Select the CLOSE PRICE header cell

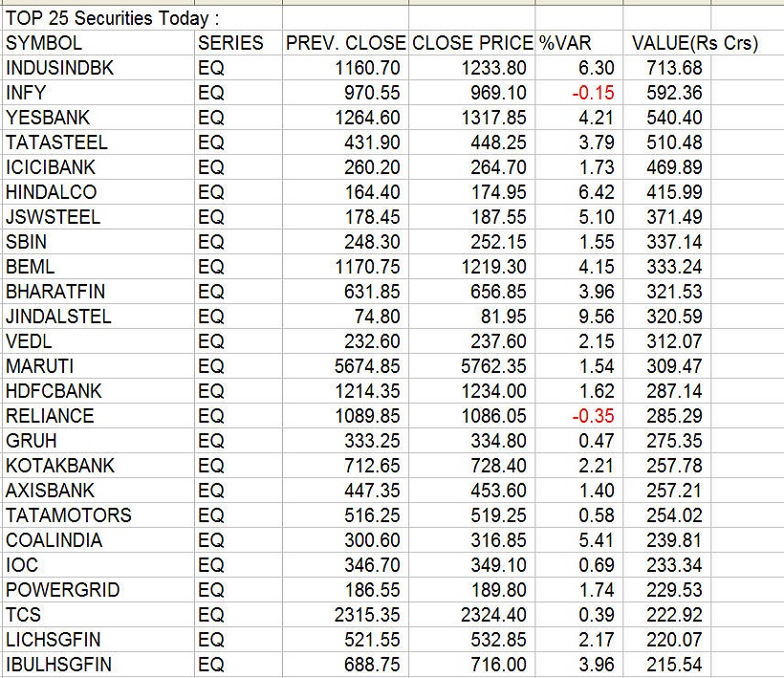(471, 43)
